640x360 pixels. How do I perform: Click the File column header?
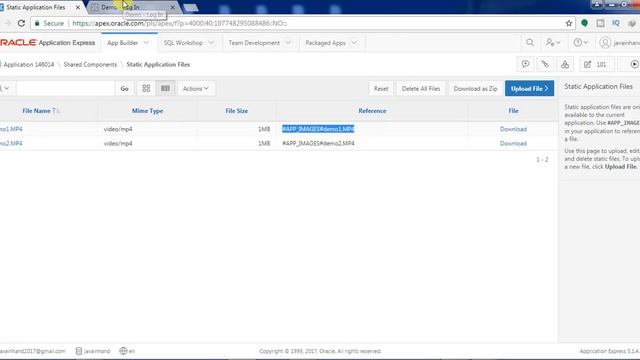click(x=513, y=111)
